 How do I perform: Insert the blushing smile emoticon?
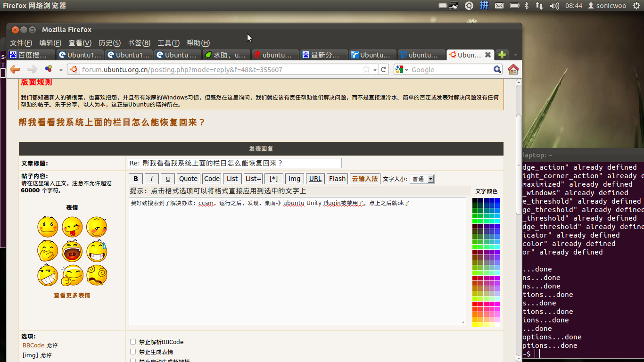click(48, 227)
